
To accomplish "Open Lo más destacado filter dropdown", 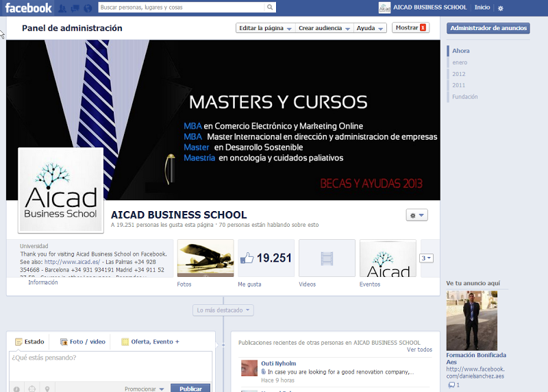I will (223, 310).
